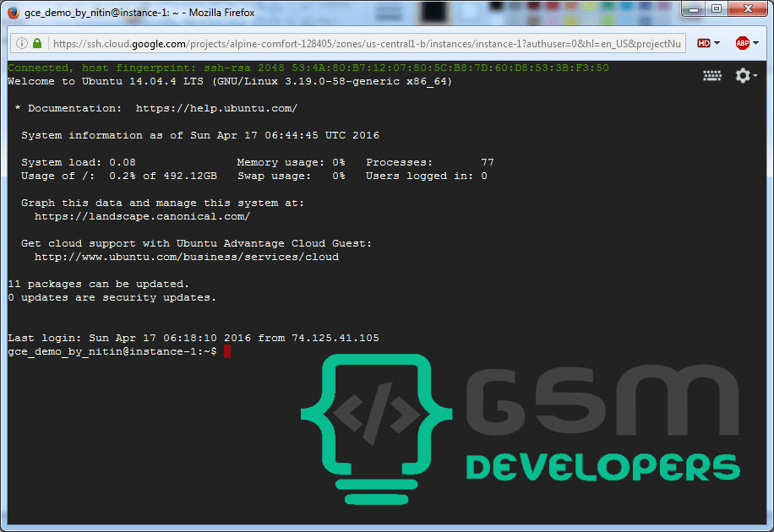Click '11 packages can be updated.' line
Screen dimensions: 774x532
(98, 284)
